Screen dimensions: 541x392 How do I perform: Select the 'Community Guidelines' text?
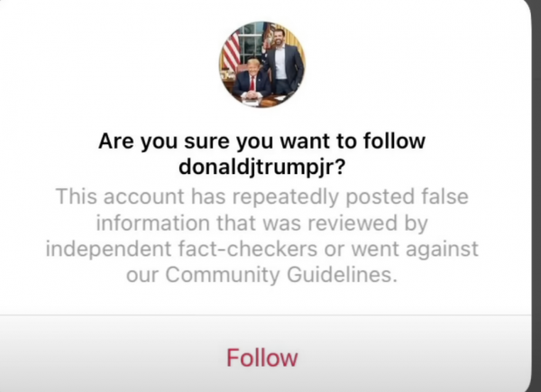coord(279,275)
